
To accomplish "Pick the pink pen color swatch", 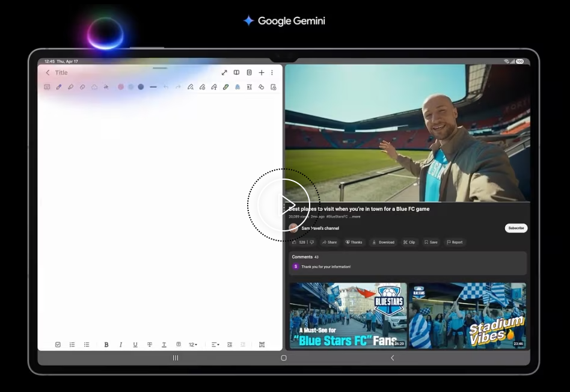I will coord(121,87).
